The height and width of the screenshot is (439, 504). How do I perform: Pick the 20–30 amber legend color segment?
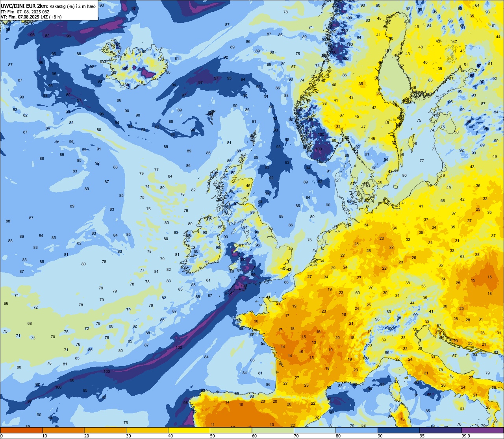coord(105,430)
